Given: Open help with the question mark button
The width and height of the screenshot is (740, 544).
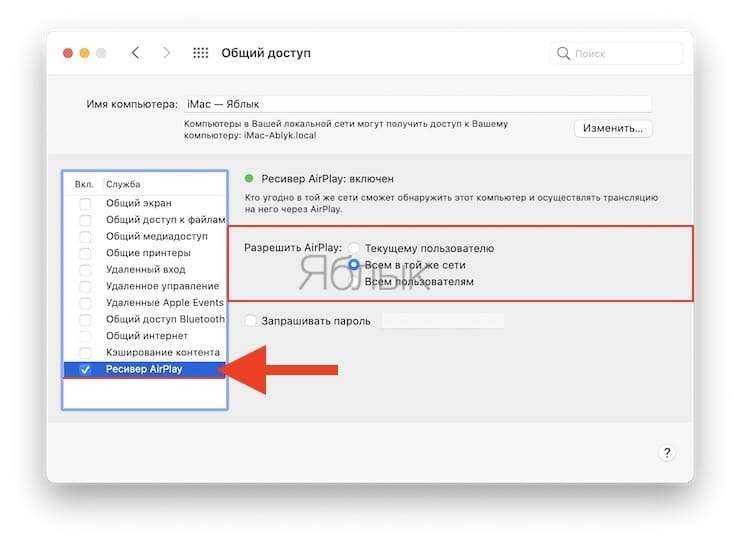Looking at the screenshot, I should pyautogui.click(x=667, y=453).
